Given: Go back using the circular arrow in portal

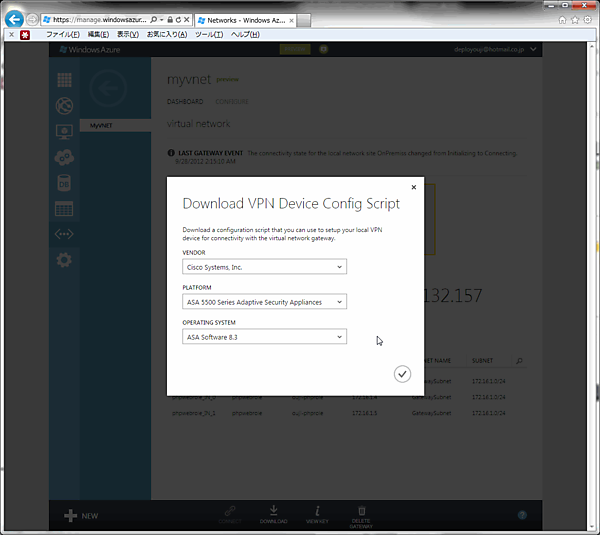Looking at the screenshot, I should 108,88.
